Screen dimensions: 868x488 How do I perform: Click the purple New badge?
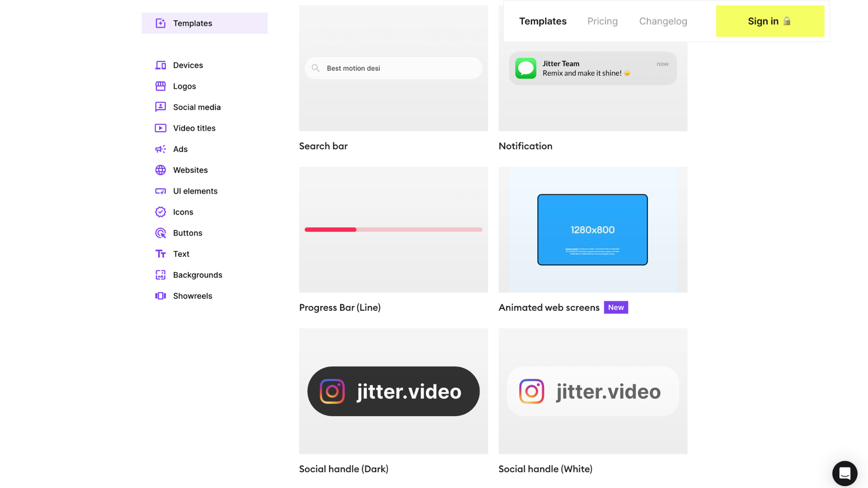point(616,307)
